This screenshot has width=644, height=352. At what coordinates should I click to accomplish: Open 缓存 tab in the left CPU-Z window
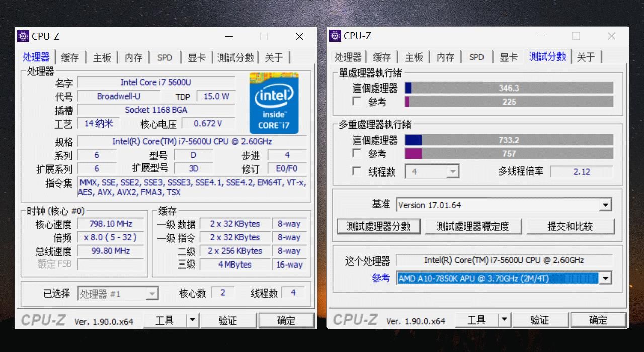coord(70,57)
